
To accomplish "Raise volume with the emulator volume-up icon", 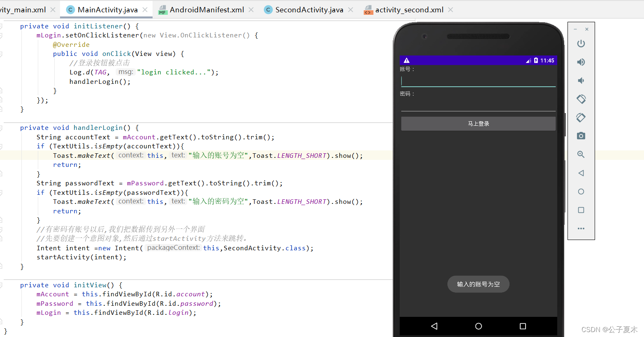I will click(581, 62).
